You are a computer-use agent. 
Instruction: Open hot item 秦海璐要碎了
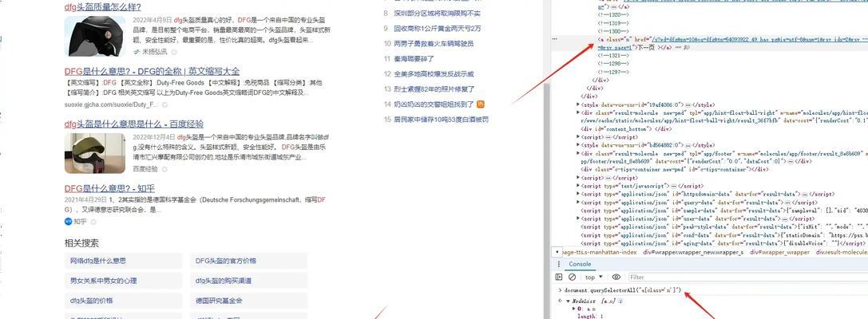tap(414, 58)
